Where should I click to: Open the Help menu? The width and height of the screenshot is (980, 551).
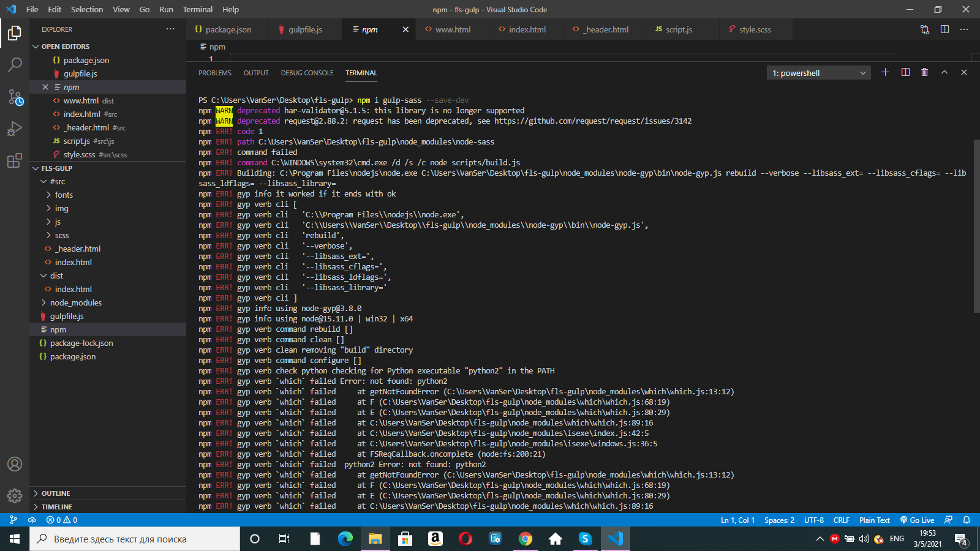230,9
